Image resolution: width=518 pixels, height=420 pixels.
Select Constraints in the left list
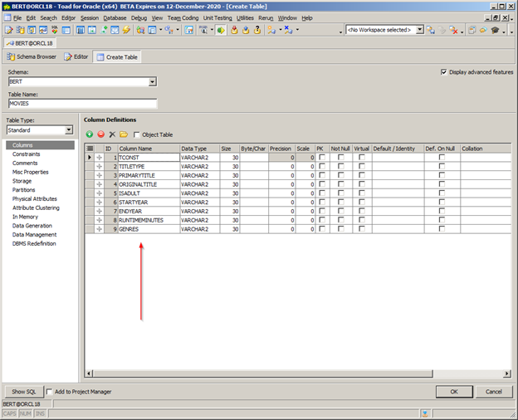[x=26, y=154]
